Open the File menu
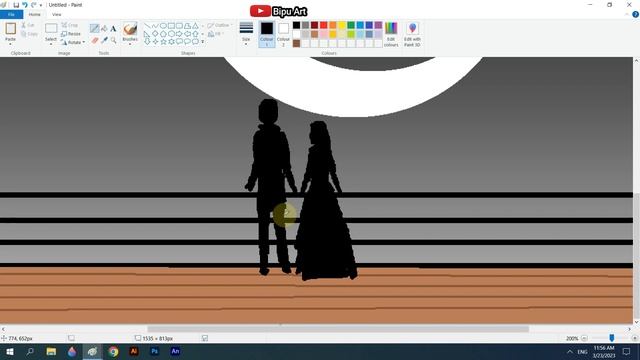 point(11,14)
